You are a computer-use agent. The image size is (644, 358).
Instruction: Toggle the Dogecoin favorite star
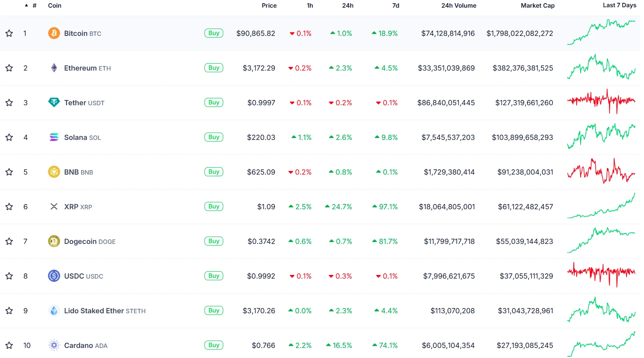9,241
